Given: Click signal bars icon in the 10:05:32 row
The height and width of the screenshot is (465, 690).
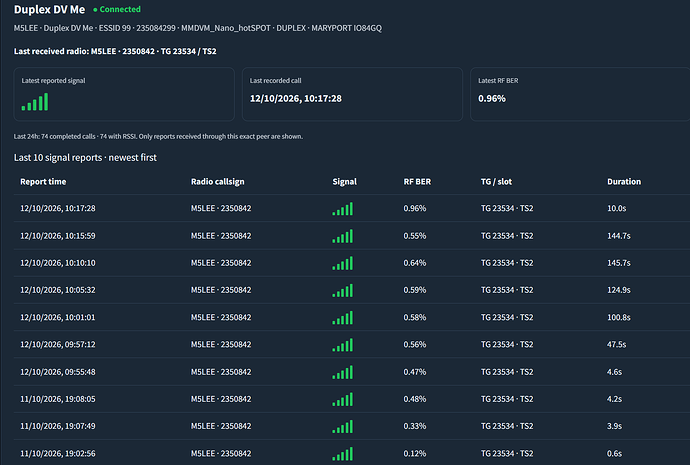Looking at the screenshot, I should tap(342, 290).
